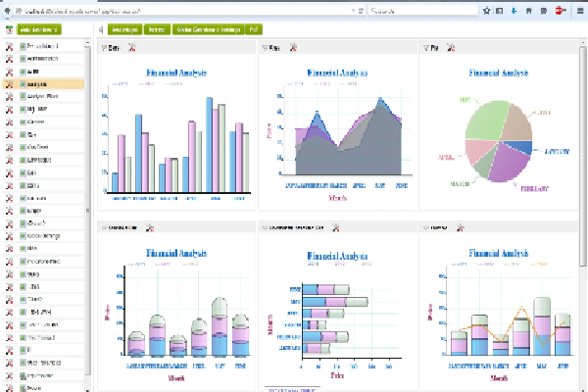Click the tools icon in the bottom-right chart panel header
The width and height of the screenshot is (588, 392).
[457, 227]
